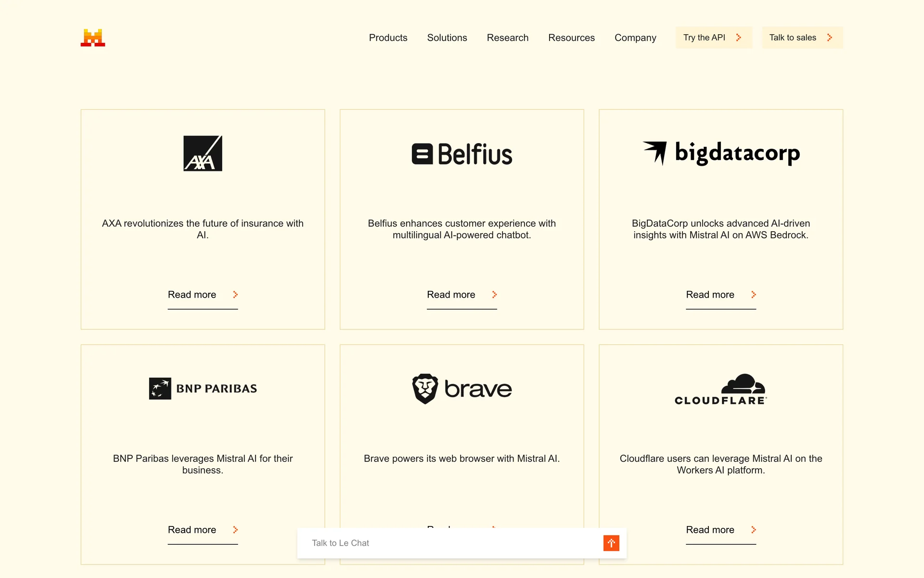The height and width of the screenshot is (578, 924).
Task: Click the bigdatacorp logo
Action: tap(721, 153)
